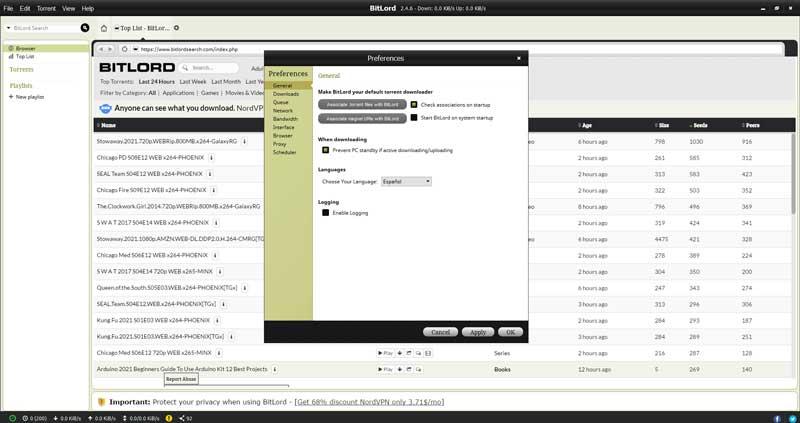Click Play button for Chicago Med 720p MiNX

pos(385,353)
